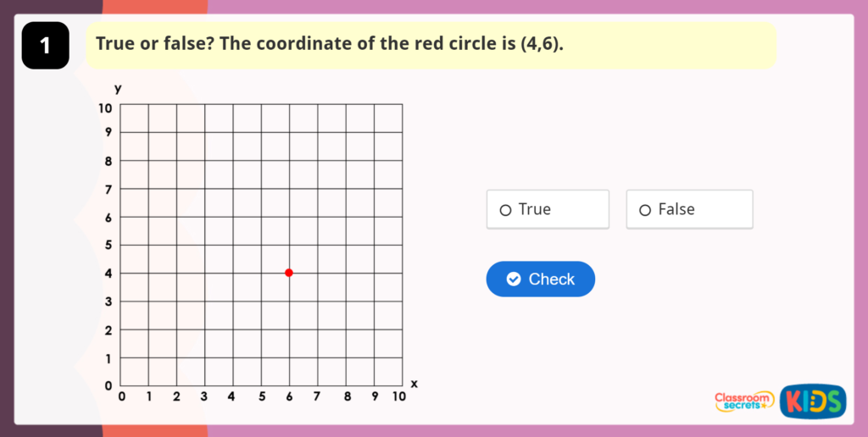
Task: Click number 1 on the x-axis
Action: (149, 396)
